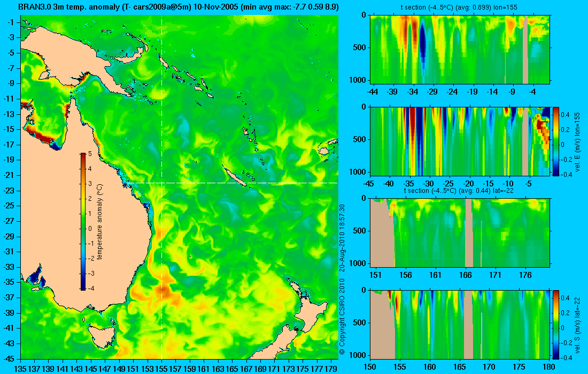Click New Zealand North Island on the map
This screenshot has width=588, height=374.
[313, 312]
